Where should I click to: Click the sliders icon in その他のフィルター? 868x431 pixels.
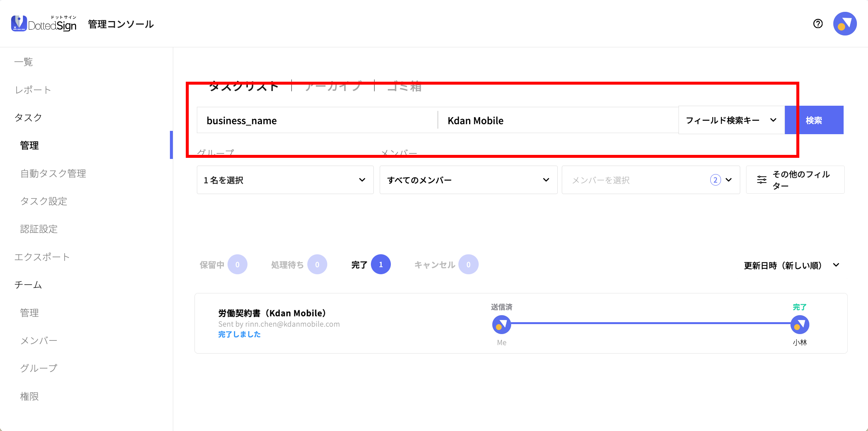(x=762, y=180)
